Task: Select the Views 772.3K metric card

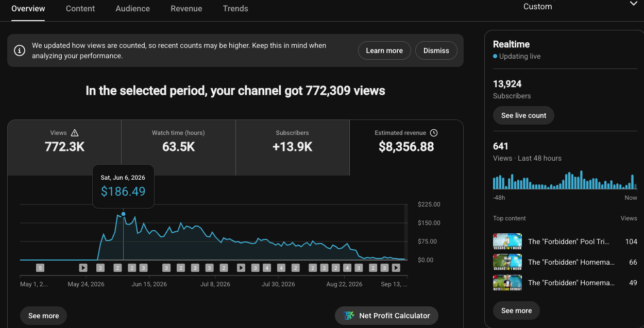Action: [64, 148]
